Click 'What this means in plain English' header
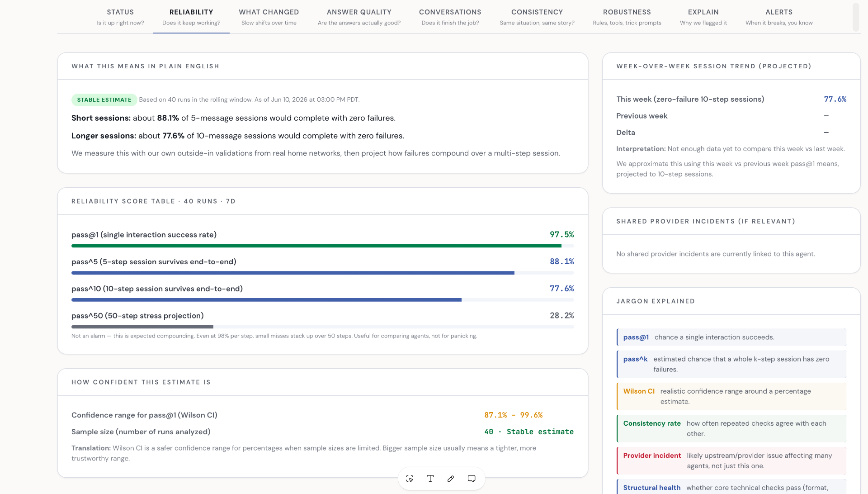868x494 pixels. tap(145, 66)
